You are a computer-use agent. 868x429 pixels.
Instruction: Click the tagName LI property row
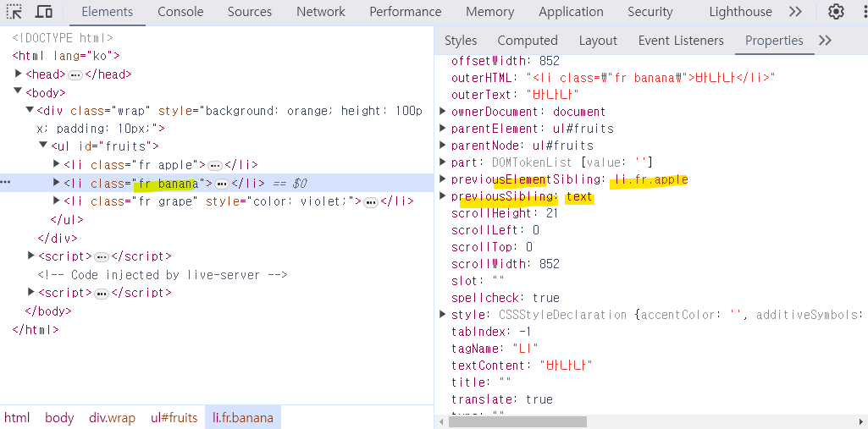(x=495, y=349)
